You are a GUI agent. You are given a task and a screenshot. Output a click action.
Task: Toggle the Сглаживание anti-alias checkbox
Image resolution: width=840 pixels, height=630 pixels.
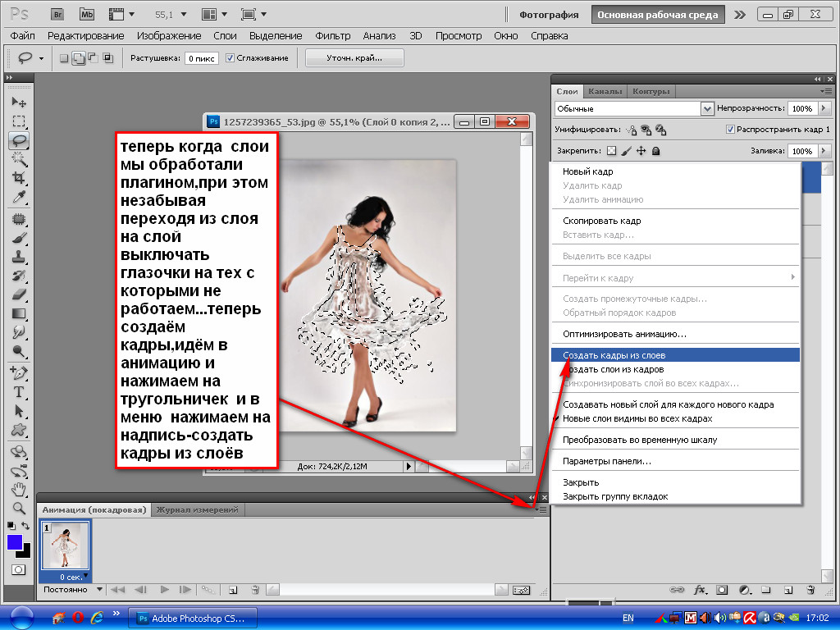pos(231,58)
